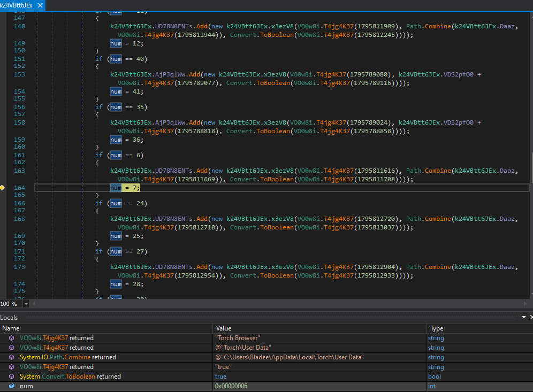The image size is (533, 392).
Task: Click the icon beside System.Convert.ToBoolean returned
Action: (x=12, y=376)
